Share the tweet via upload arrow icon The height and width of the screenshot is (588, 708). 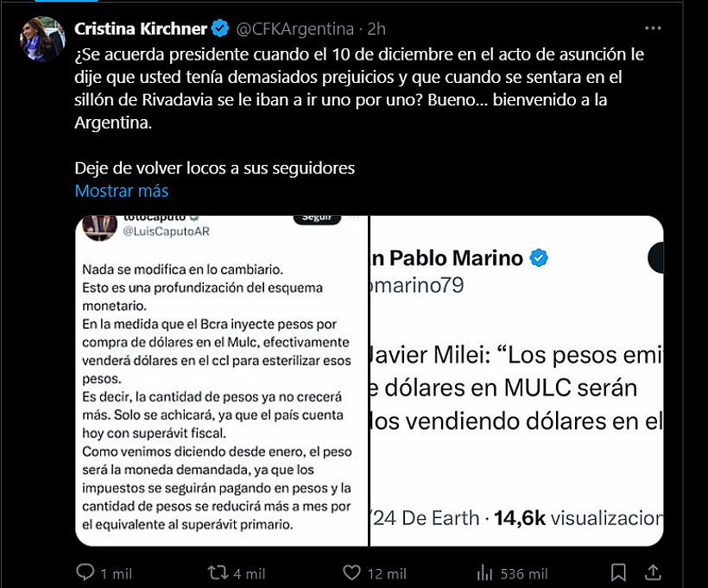pos(653,572)
